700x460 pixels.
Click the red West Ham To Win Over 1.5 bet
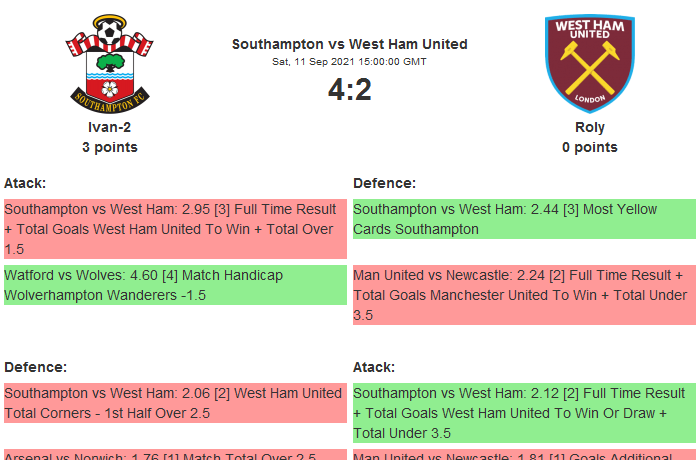click(174, 229)
